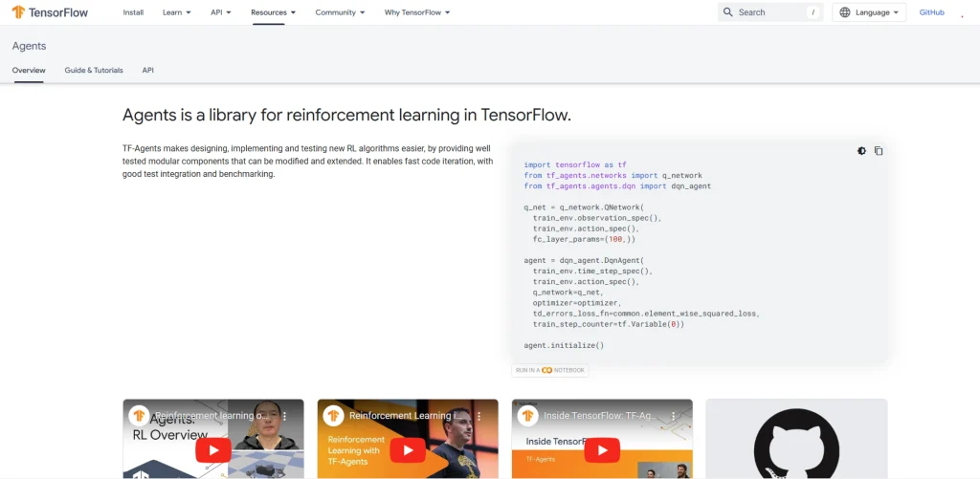The image size is (980, 479).
Task: Click the 'Inside TensorFlow: TF-Ag...' video title
Action: click(x=602, y=415)
